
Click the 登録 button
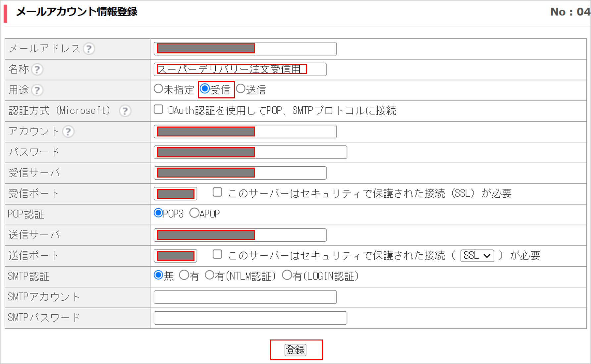(295, 350)
